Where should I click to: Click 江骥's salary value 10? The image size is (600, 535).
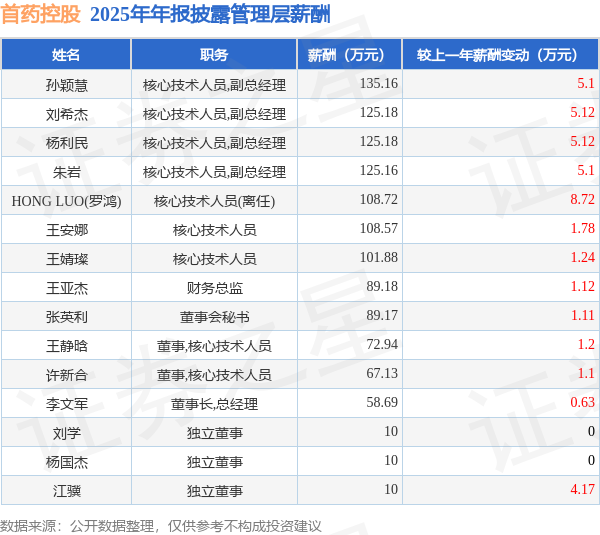391,489
